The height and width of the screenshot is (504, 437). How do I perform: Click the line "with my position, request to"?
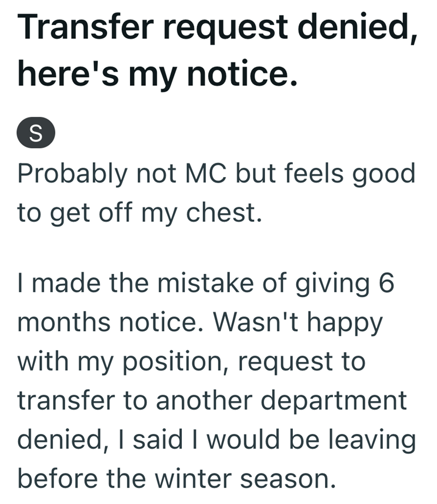pos(191,361)
